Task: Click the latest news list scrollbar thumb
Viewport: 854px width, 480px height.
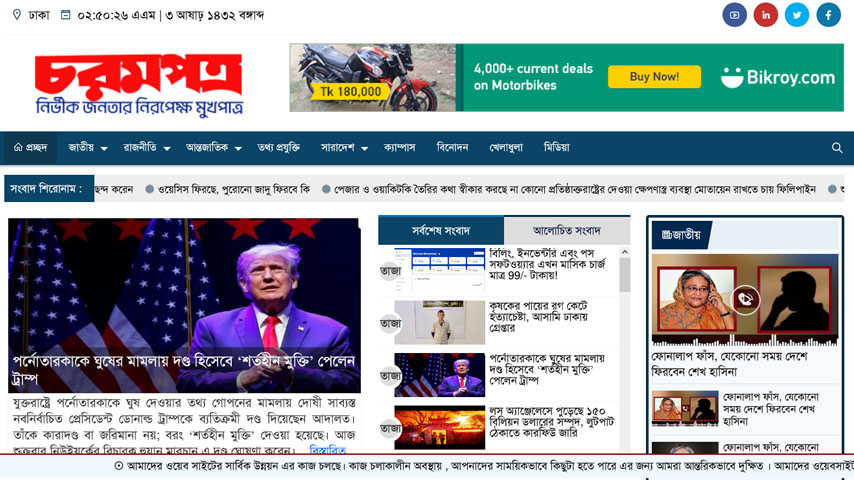Action: click(x=625, y=275)
